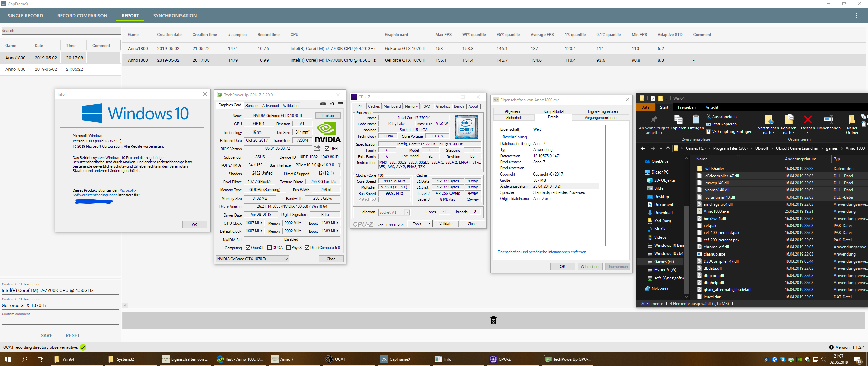Toggle the OpenCL checkbox
The height and width of the screenshot is (366, 868).
click(x=248, y=248)
